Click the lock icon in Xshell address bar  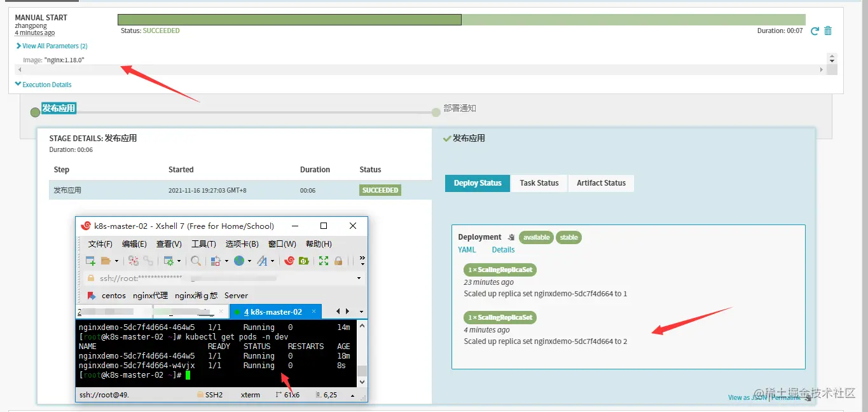click(x=91, y=278)
